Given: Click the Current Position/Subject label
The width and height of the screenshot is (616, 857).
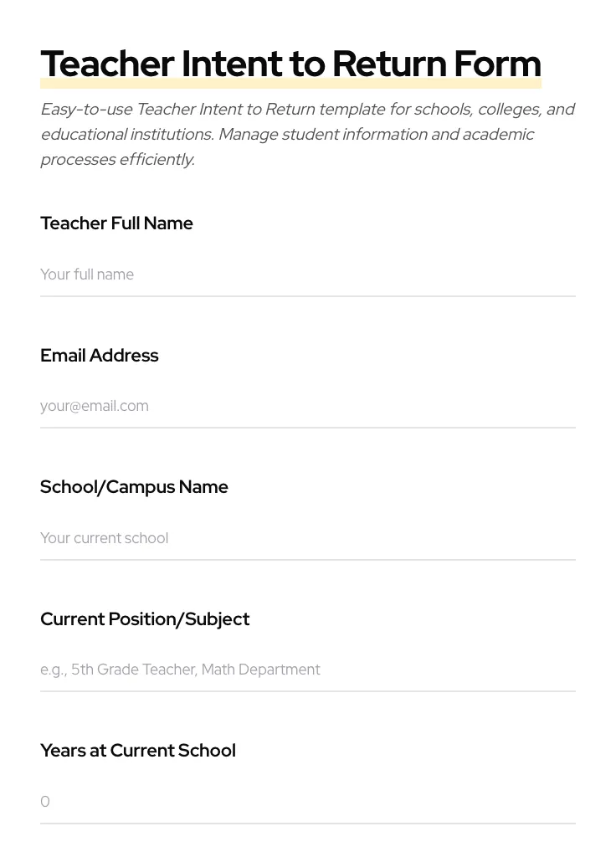Looking at the screenshot, I should click(145, 618).
